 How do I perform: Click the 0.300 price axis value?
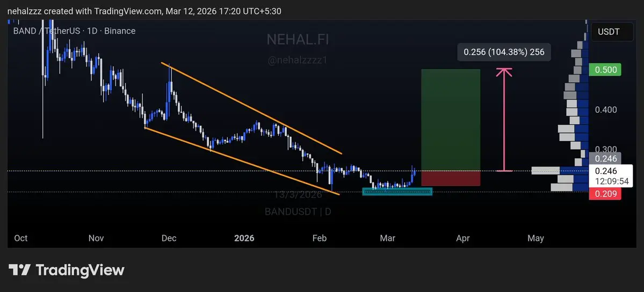point(605,149)
